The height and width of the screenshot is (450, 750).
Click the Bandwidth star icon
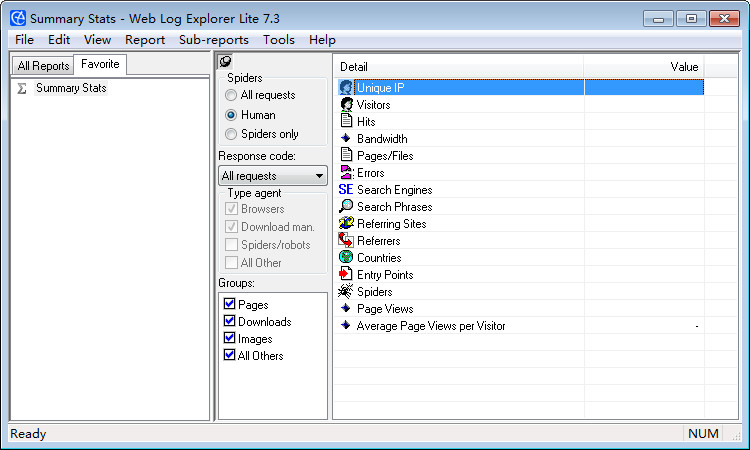tap(346, 139)
